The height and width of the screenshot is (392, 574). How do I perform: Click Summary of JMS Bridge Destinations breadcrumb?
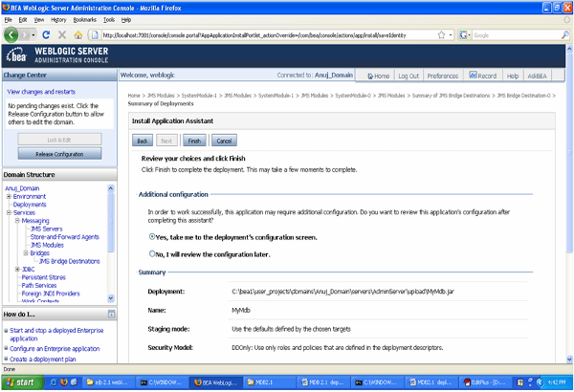point(451,96)
